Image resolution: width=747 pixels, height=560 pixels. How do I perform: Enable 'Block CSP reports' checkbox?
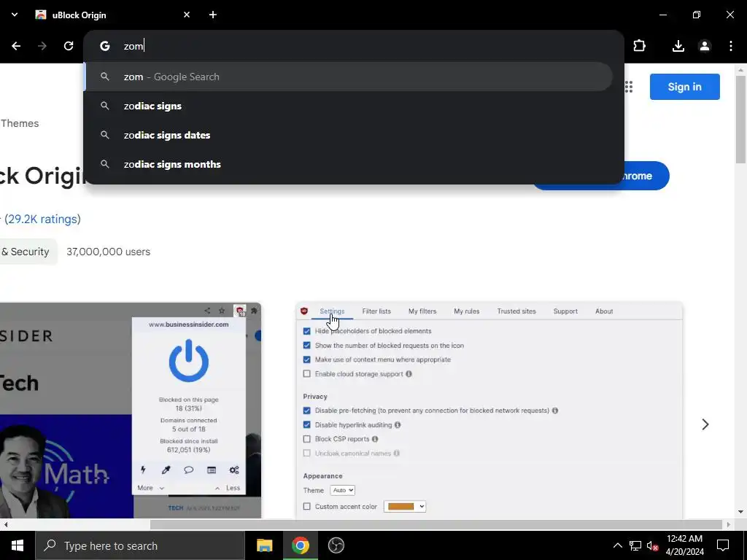[307, 439]
